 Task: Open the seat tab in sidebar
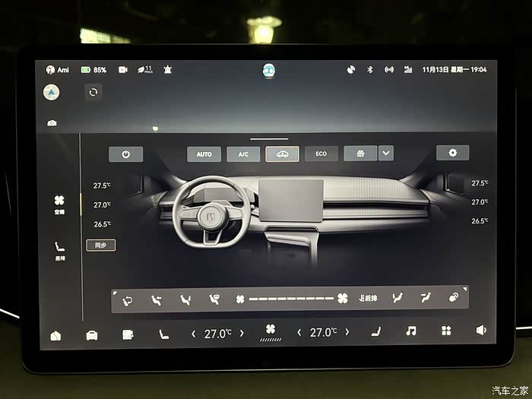tap(59, 249)
